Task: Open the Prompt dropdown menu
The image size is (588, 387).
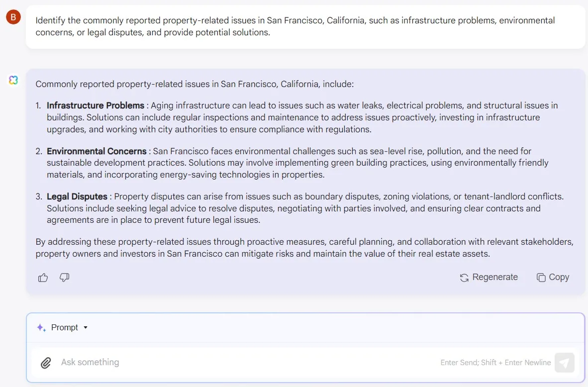Action: 65,327
